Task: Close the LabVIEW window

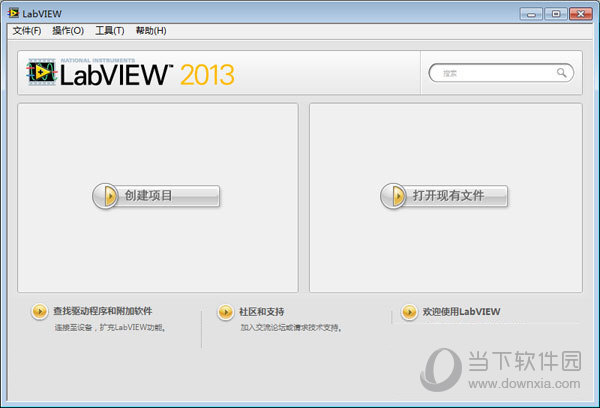Action: (x=580, y=14)
